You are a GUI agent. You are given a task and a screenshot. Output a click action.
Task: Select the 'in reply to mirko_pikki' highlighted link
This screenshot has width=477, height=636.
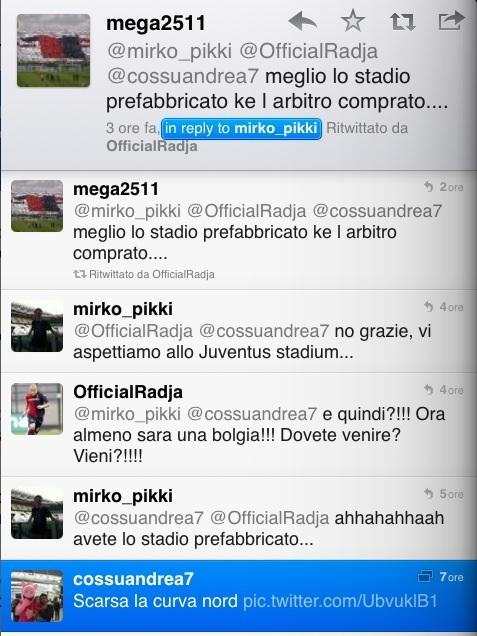pos(241,129)
